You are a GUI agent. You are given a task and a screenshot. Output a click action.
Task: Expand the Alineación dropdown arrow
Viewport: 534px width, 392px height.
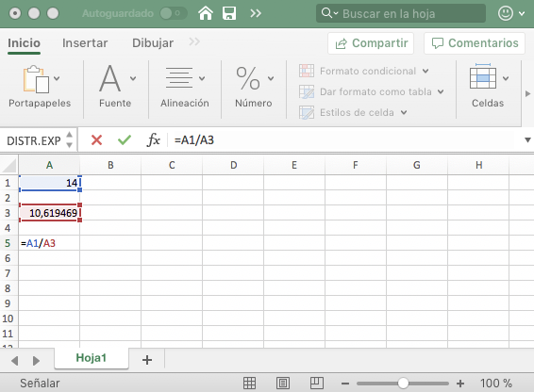(202, 78)
